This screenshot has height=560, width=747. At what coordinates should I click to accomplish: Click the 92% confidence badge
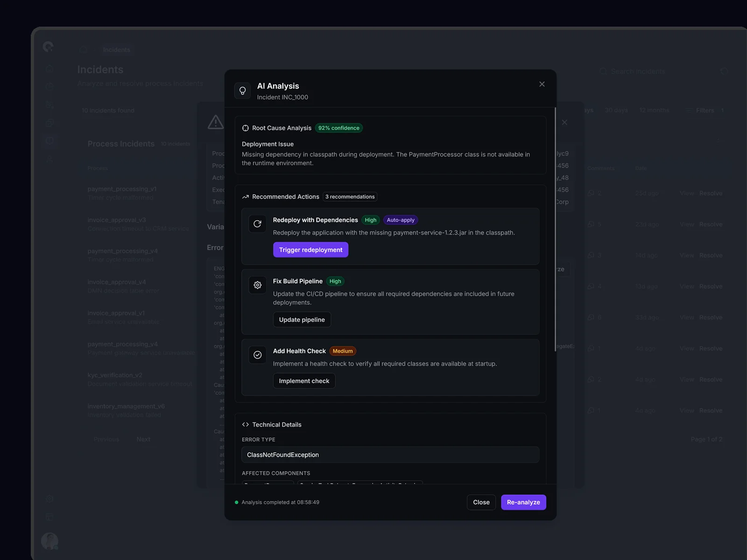point(338,128)
